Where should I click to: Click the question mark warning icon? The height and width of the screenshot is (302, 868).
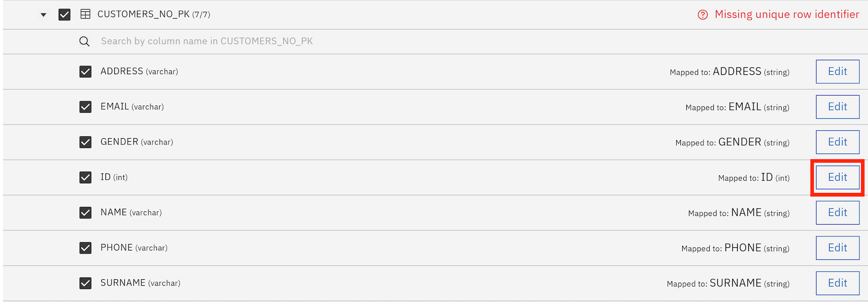pos(703,15)
